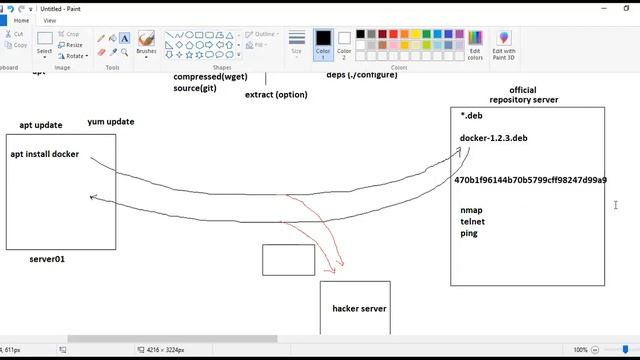
Task: Choose the Magnifier tool
Action: coord(124,52)
